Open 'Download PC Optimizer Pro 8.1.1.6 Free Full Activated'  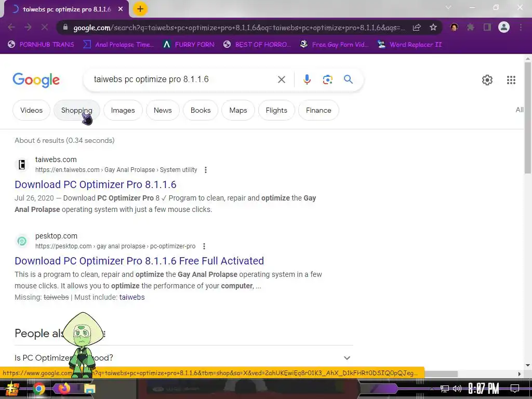[139, 261]
